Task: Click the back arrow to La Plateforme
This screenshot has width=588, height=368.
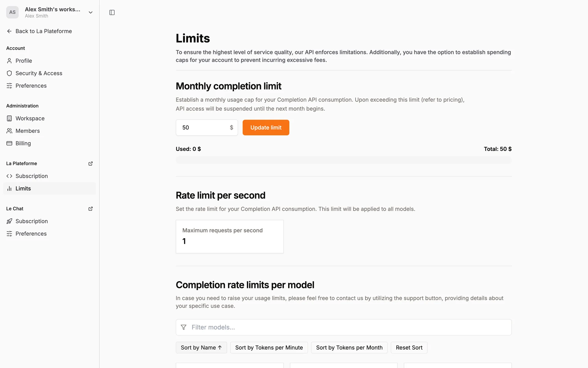Action: [x=9, y=31]
